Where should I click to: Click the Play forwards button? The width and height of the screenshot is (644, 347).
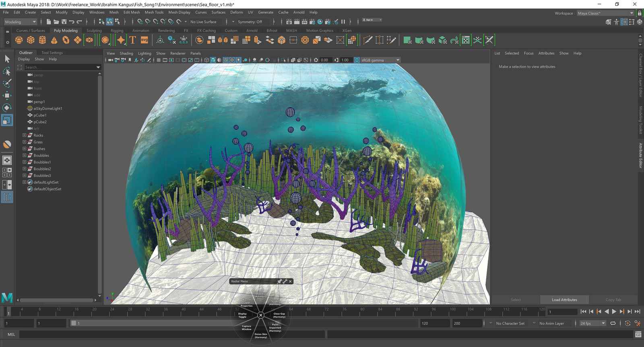pyautogui.click(x=614, y=311)
